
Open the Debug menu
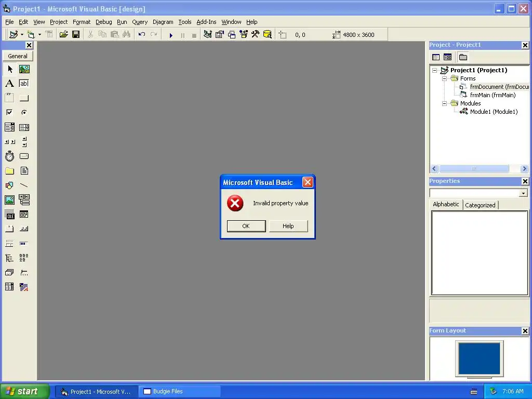point(104,22)
